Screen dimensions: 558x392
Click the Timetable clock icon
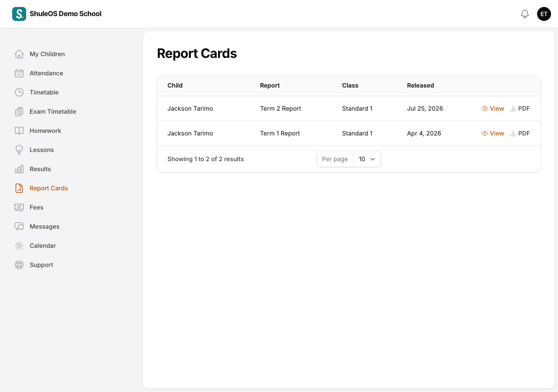pyautogui.click(x=19, y=92)
